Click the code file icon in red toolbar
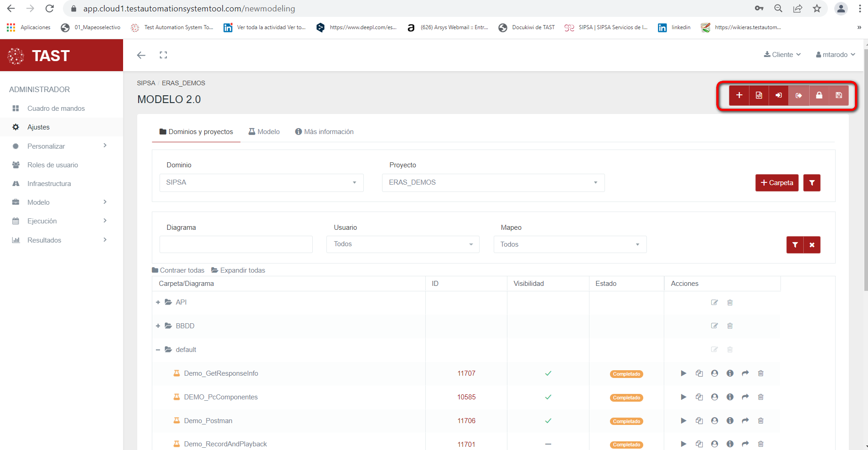The image size is (868, 450). coord(759,95)
